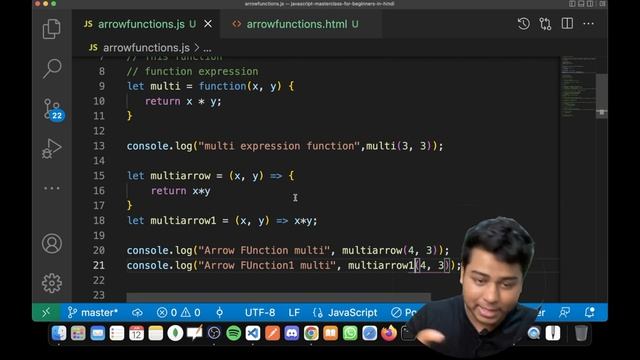Viewport: 640px width, 360px height.
Task: Select the JavaScript language mode
Action: point(345,313)
